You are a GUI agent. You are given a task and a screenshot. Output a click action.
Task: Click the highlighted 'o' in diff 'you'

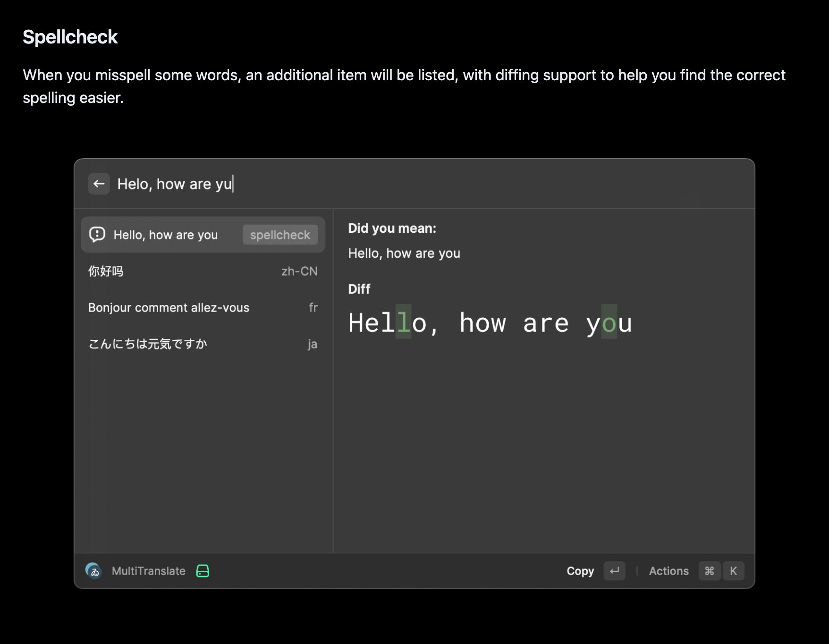pos(609,322)
